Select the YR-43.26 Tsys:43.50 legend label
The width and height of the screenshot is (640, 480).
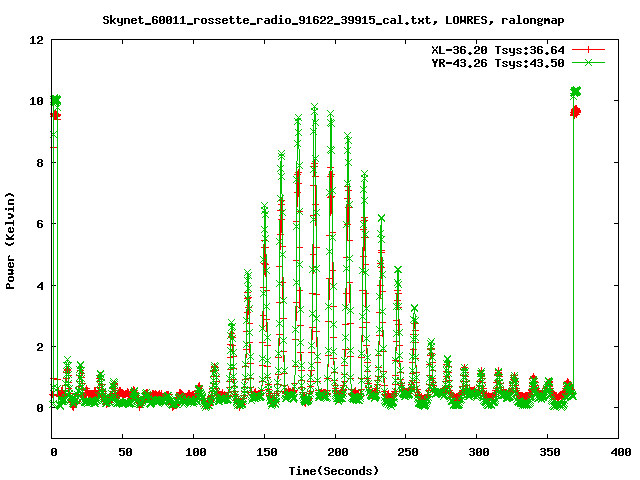498,63
